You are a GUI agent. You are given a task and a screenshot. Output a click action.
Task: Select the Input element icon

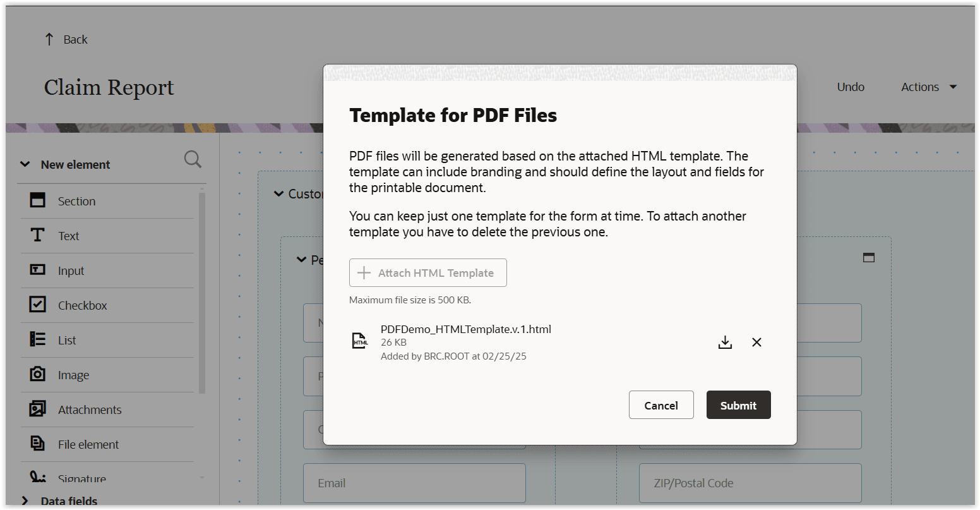point(38,270)
